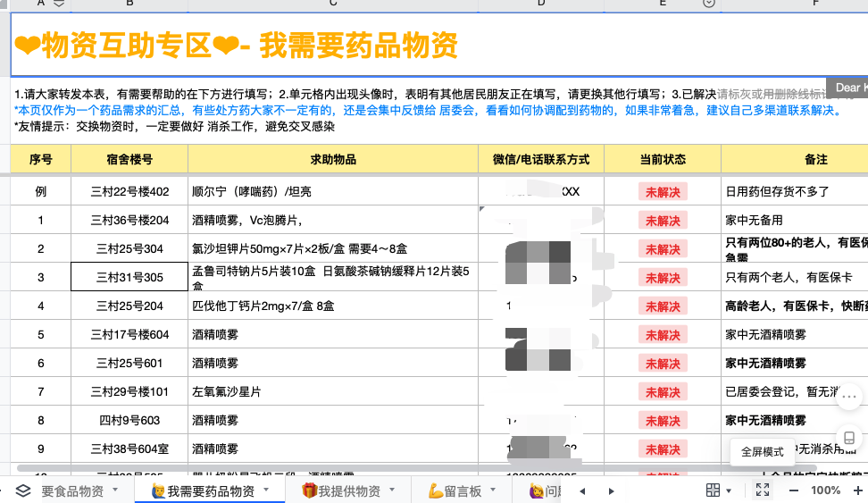Switch to the 要食品物资 sheet tab

coord(73,490)
